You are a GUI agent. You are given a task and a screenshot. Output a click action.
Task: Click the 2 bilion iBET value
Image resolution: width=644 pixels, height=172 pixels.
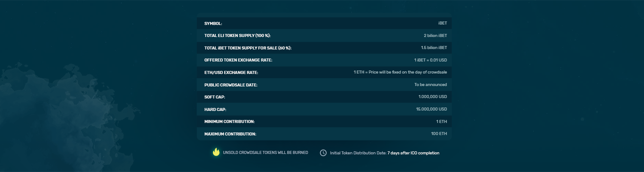(x=435, y=36)
